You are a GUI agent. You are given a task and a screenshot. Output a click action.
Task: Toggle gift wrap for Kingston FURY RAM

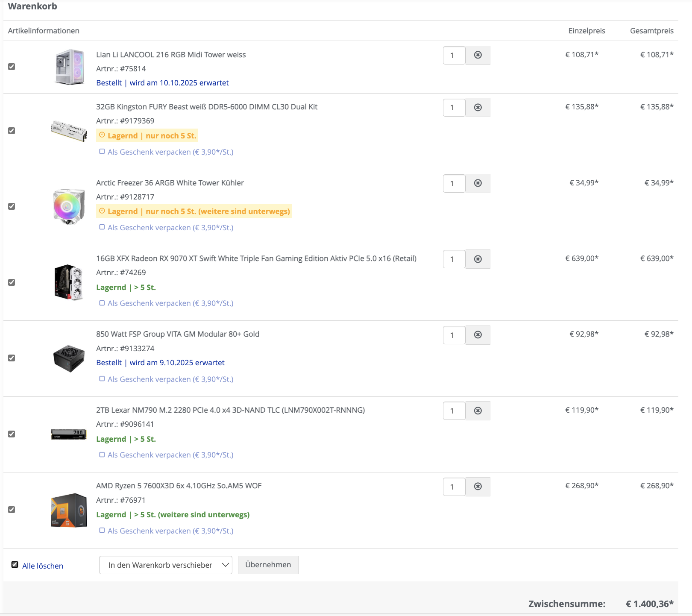pyautogui.click(x=102, y=152)
